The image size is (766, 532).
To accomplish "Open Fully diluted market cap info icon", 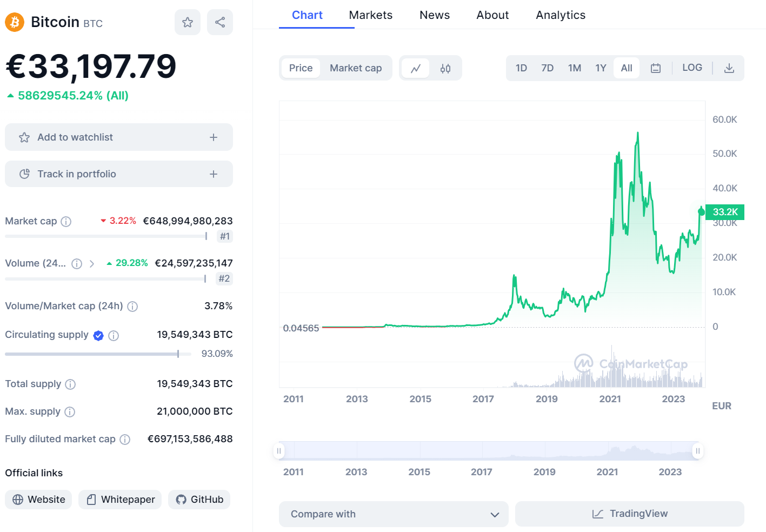I will [125, 439].
